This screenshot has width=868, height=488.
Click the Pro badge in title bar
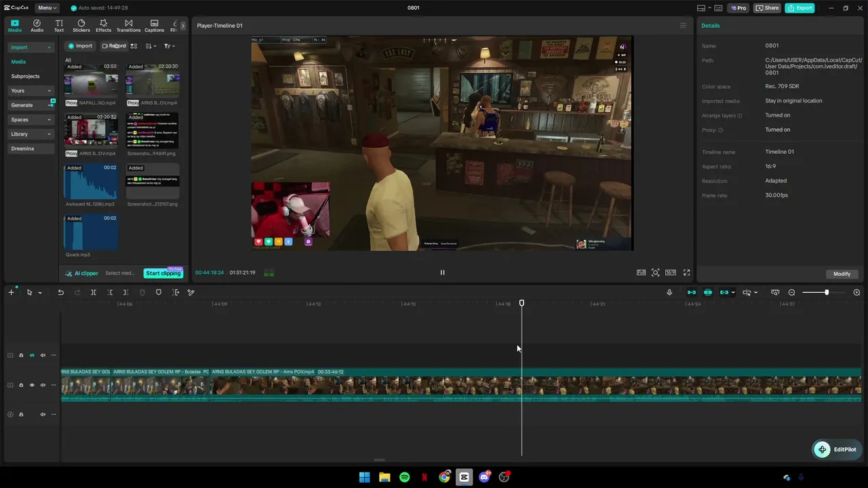[738, 8]
